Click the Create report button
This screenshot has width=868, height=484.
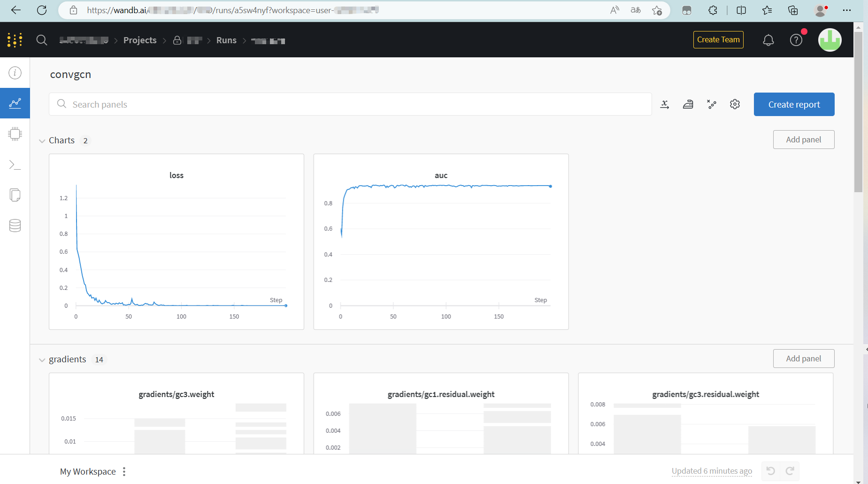click(x=794, y=104)
